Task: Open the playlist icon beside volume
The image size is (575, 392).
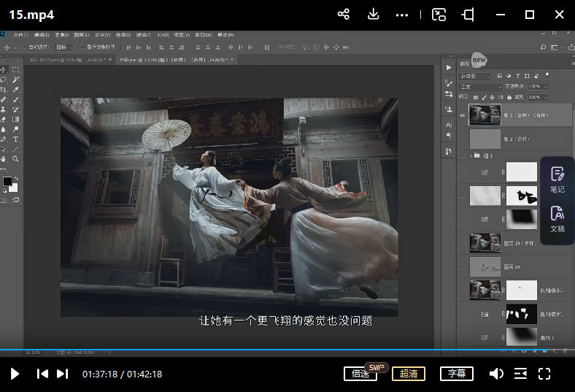Action: 520,374
